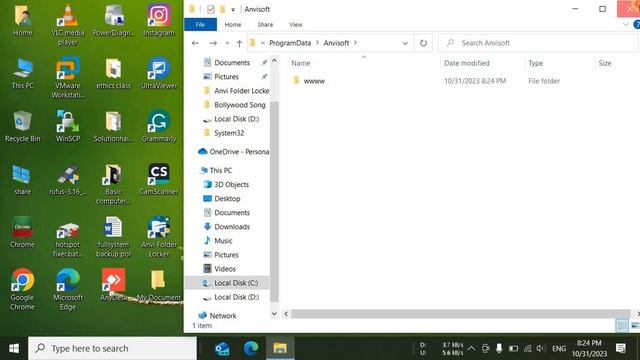Screen dimensions: 640x360
Task: Open My Document folder on desktop
Action: (159, 286)
